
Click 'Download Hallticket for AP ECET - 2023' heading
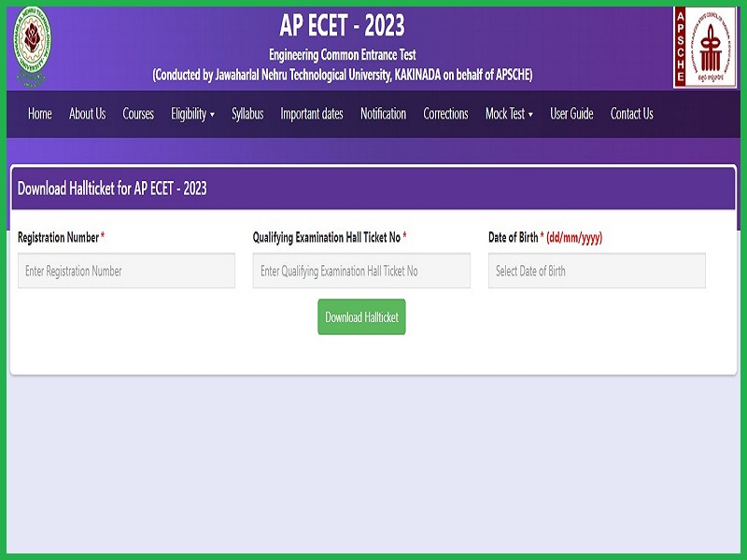pos(112,189)
